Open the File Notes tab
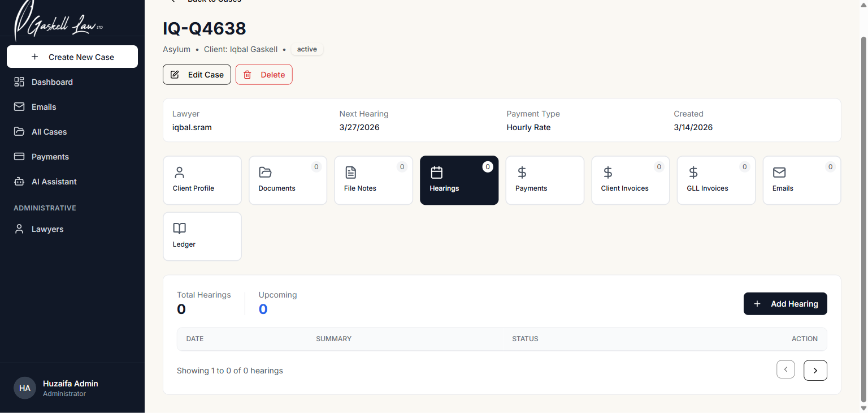Image resolution: width=868 pixels, height=413 pixels. coord(374,180)
